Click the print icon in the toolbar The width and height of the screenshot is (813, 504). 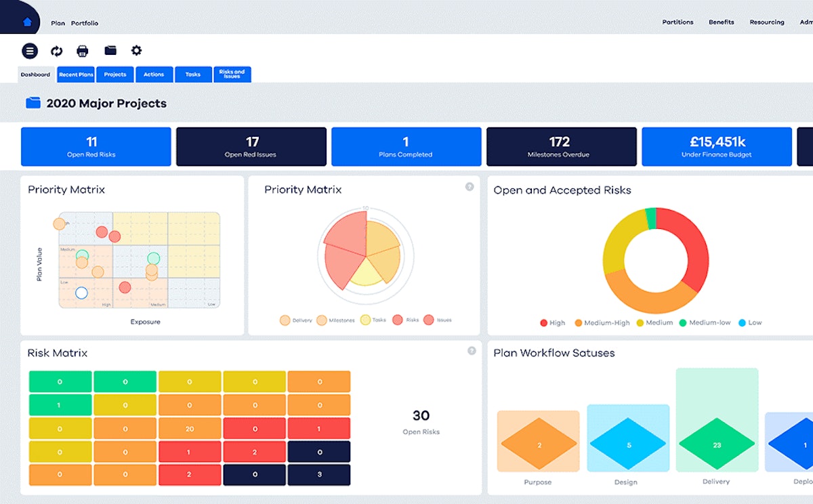coord(83,50)
